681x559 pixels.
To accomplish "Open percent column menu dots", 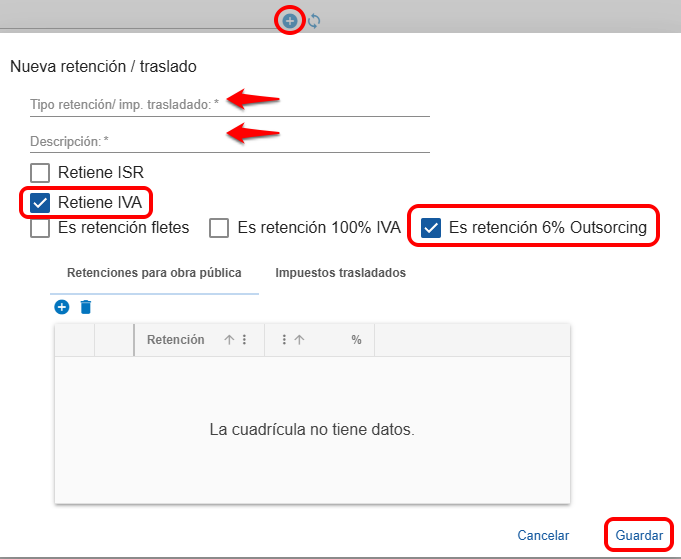I will (284, 340).
